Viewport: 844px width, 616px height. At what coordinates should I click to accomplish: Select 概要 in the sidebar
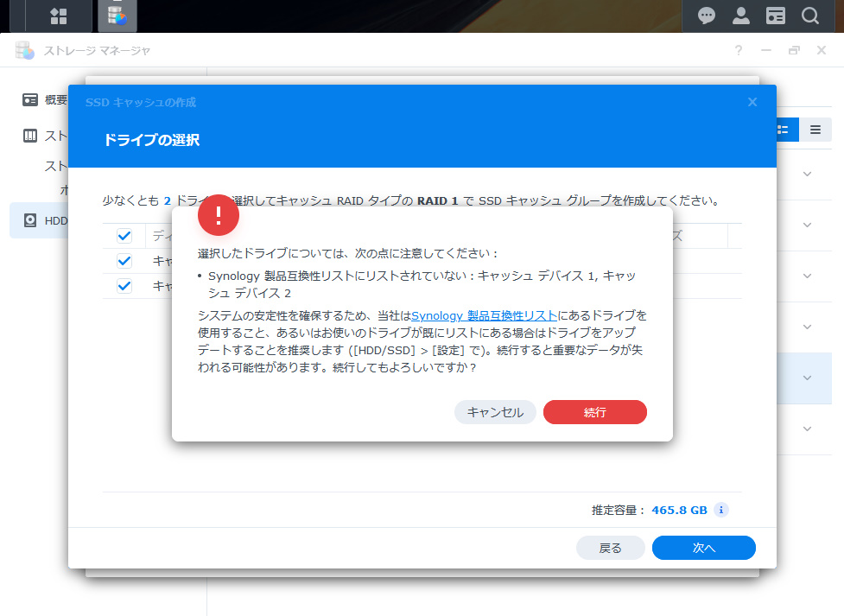pyautogui.click(x=56, y=100)
